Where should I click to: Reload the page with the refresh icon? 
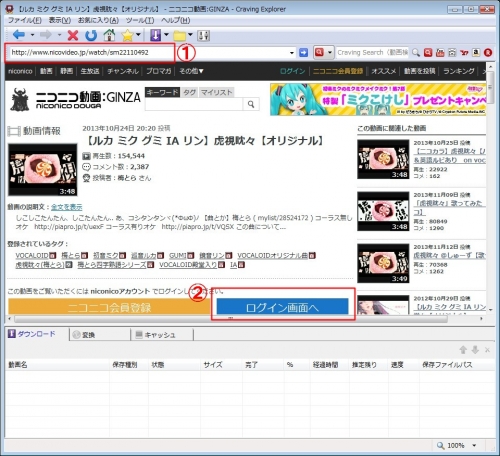(91, 35)
